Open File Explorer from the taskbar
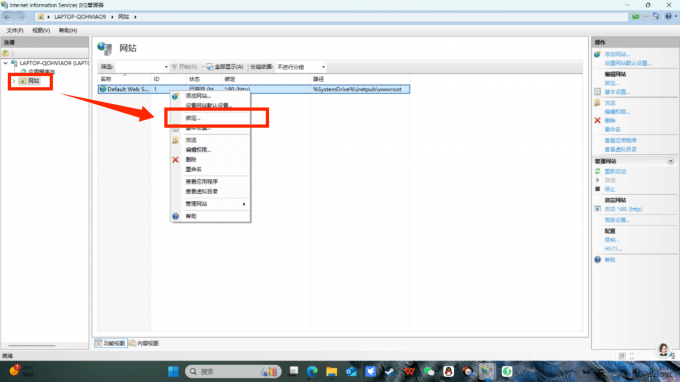 pos(332,372)
